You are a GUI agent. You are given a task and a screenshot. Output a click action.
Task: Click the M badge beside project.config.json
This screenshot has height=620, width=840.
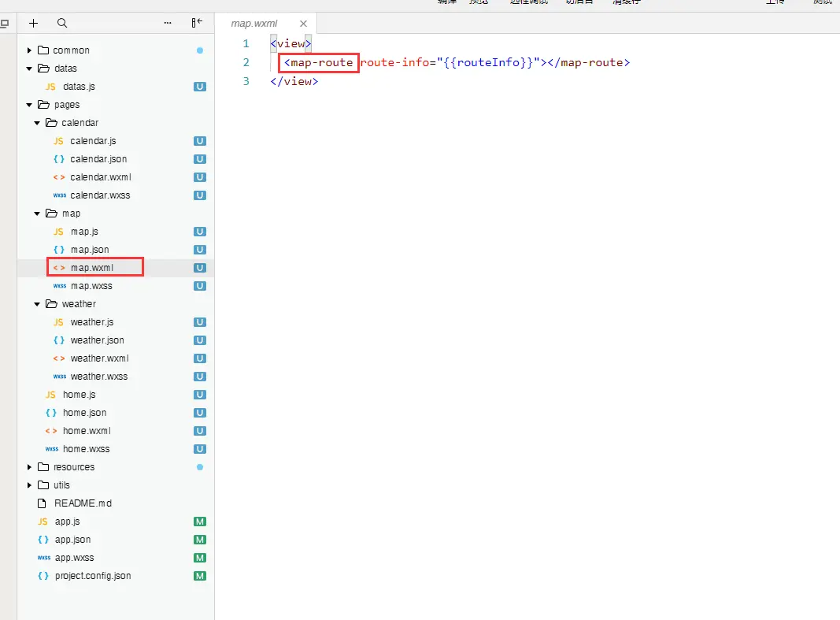point(200,576)
